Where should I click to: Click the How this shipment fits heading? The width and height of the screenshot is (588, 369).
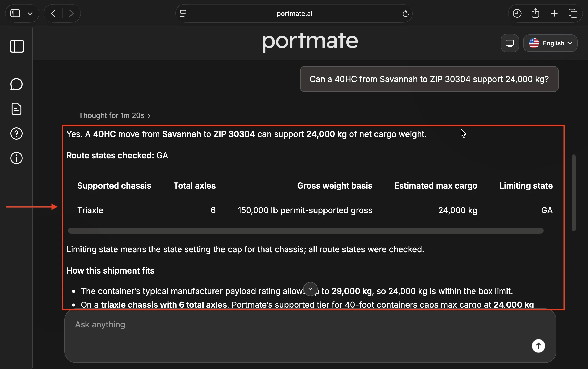[x=110, y=270]
